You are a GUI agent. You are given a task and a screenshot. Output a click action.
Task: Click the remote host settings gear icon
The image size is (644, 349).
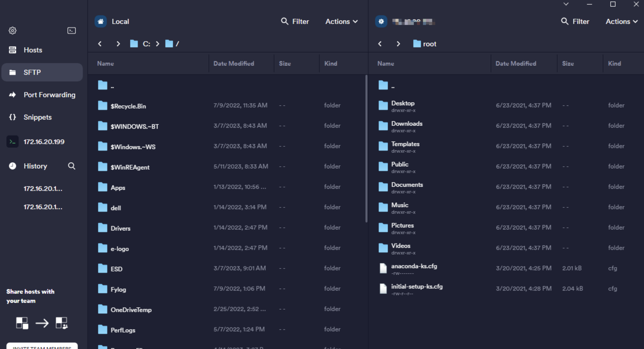click(381, 21)
